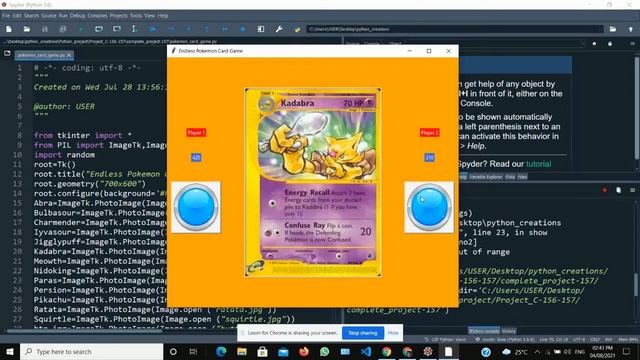Viewport: 640px width, 360px height.
Task: Click the Save file toolbar icon
Action: click(44, 29)
